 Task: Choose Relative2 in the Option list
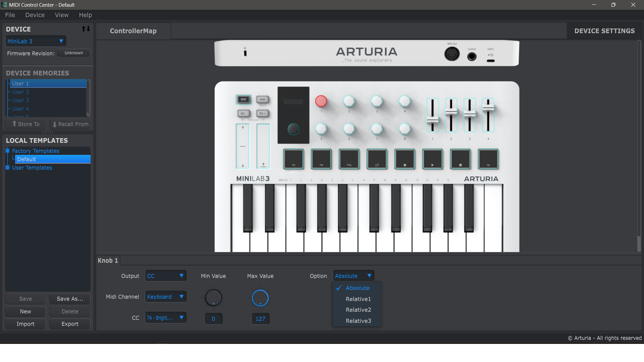pos(357,310)
